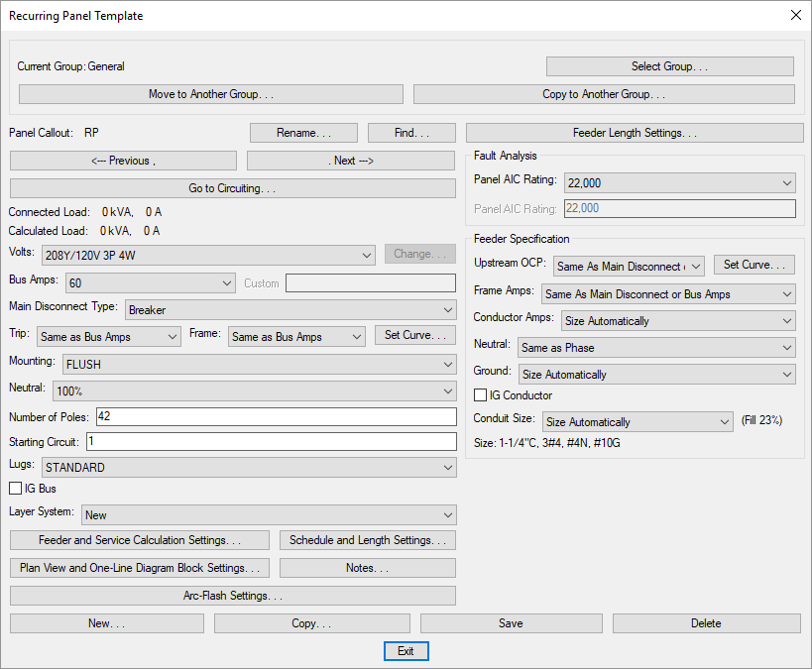Save the panel template
The width and height of the screenshot is (812, 669).
tap(512, 623)
